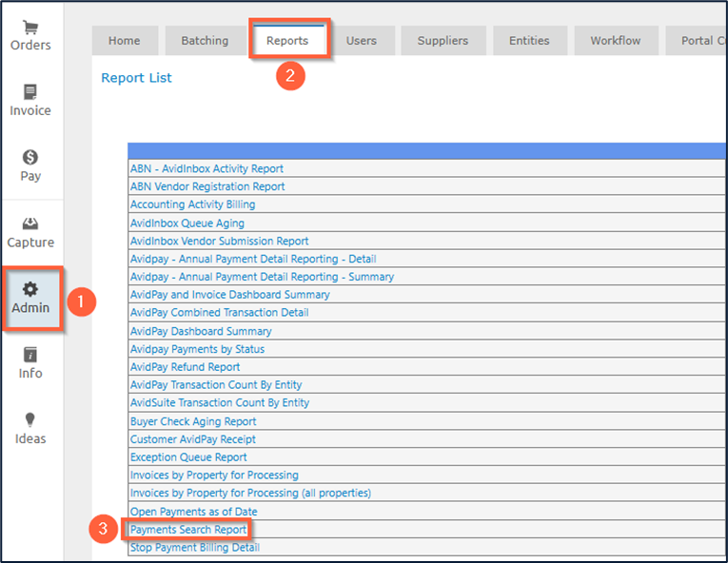
Task: Select the Capture inbox icon
Action: [x=30, y=224]
